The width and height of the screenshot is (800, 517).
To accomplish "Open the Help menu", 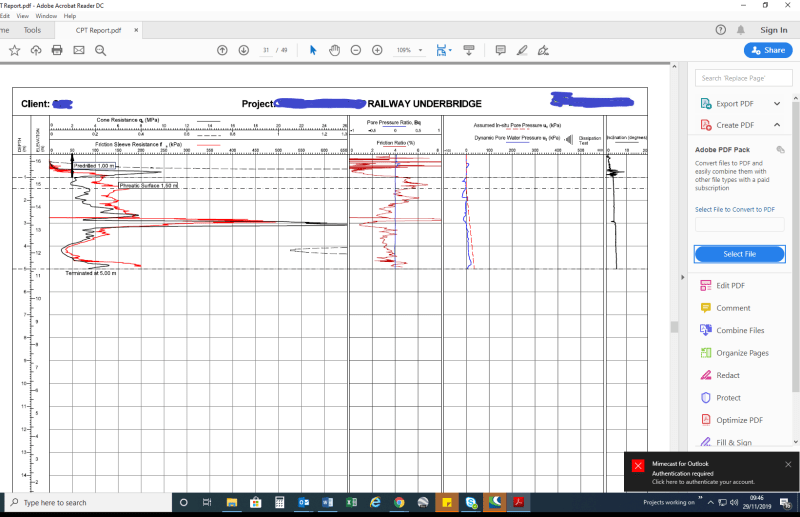I will pos(70,16).
